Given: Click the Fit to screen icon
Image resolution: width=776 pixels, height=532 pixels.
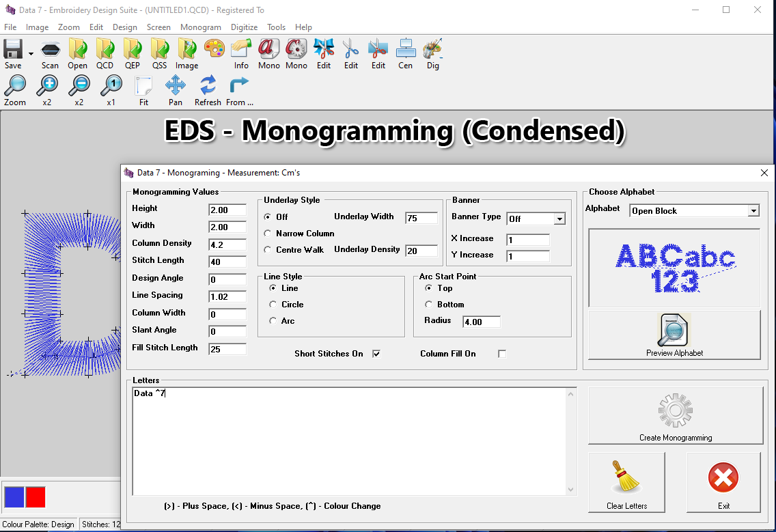Looking at the screenshot, I should [143, 86].
